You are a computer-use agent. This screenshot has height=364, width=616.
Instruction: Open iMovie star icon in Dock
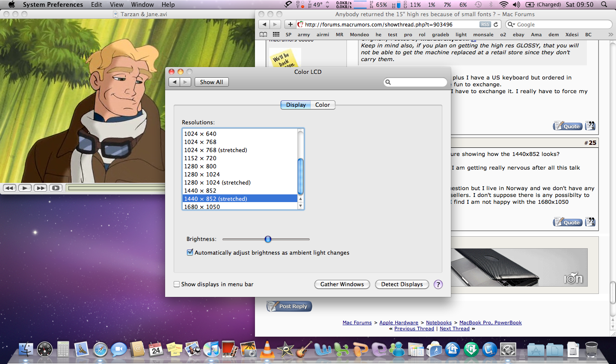pos(285,349)
